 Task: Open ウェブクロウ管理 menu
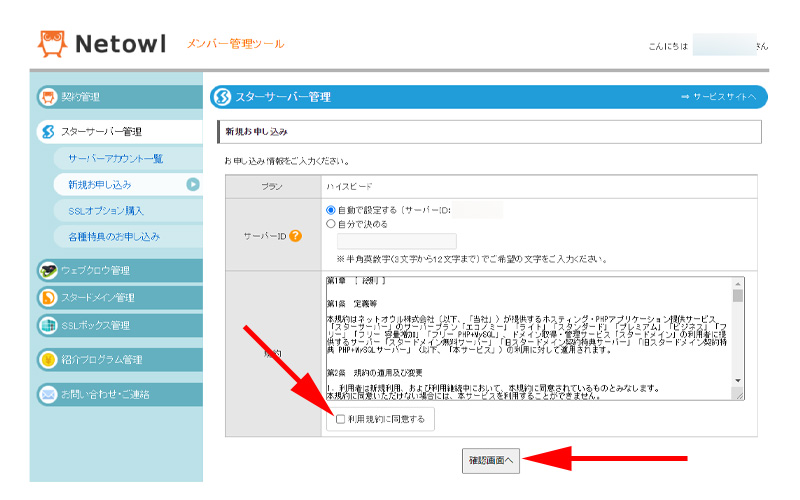pyautogui.click(x=119, y=270)
